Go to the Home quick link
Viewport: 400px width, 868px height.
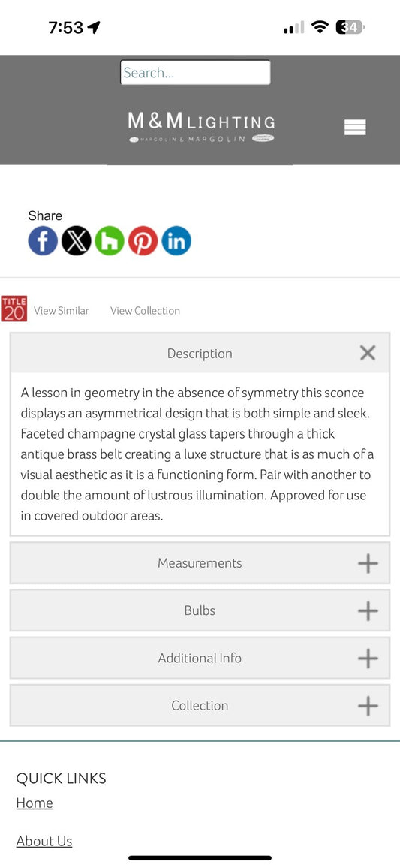(x=35, y=803)
